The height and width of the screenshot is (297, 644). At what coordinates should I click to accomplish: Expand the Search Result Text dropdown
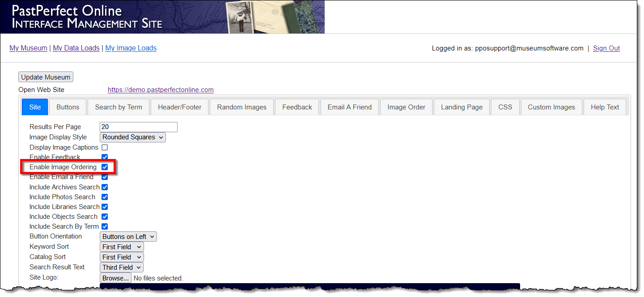point(122,268)
